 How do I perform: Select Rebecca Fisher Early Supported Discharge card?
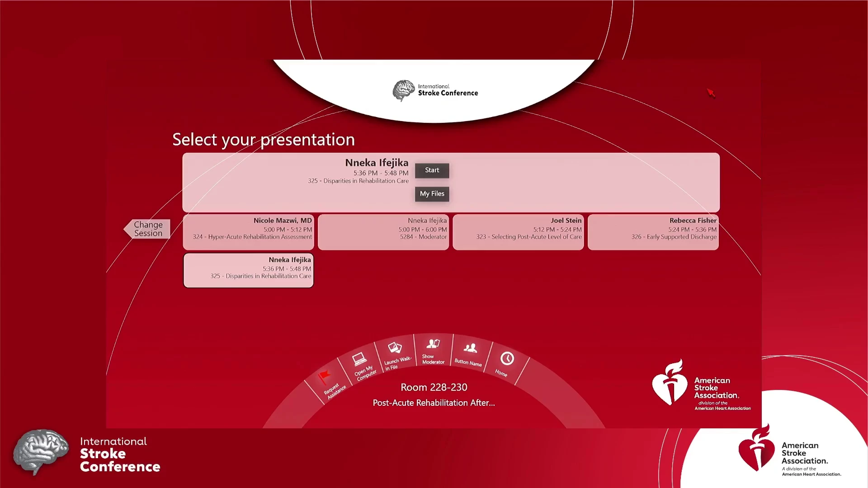653,232
